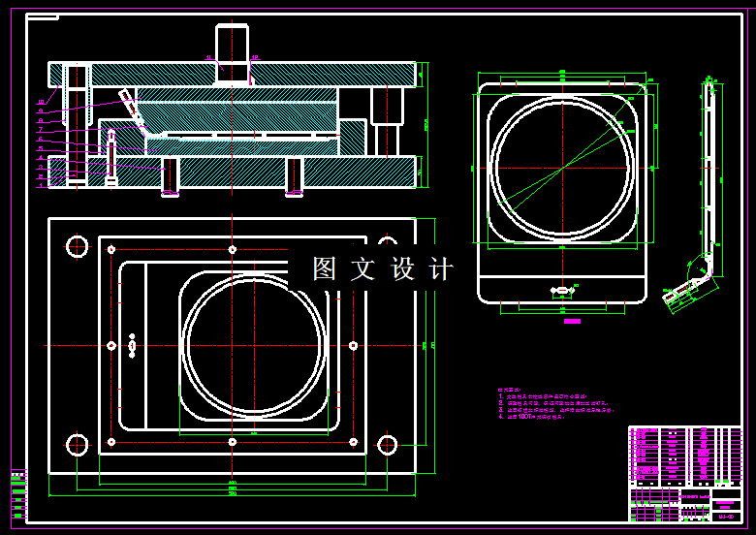The height and width of the screenshot is (535, 756).
Task: Pick the top-left guide hole in plan view
Action: coord(78,246)
